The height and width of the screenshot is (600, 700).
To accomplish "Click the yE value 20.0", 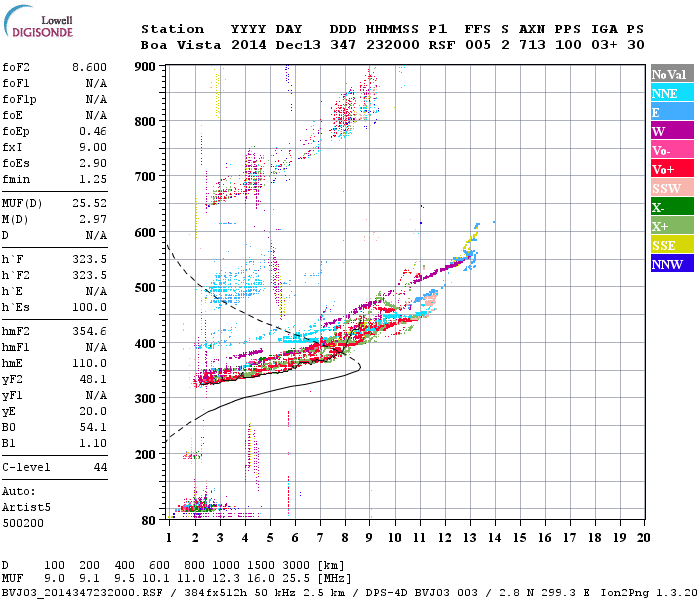I will pos(93,412).
